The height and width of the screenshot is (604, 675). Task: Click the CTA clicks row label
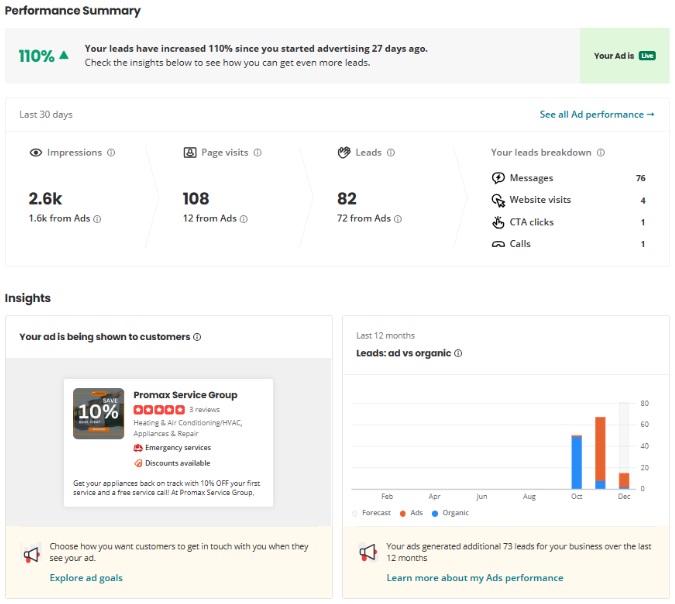pyautogui.click(x=532, y=222)
